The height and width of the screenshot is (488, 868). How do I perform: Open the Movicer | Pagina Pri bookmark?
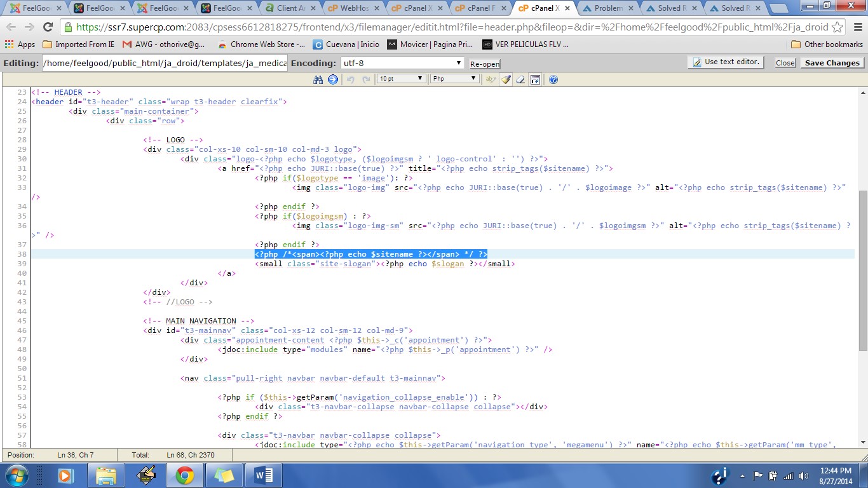pos(431,44)
